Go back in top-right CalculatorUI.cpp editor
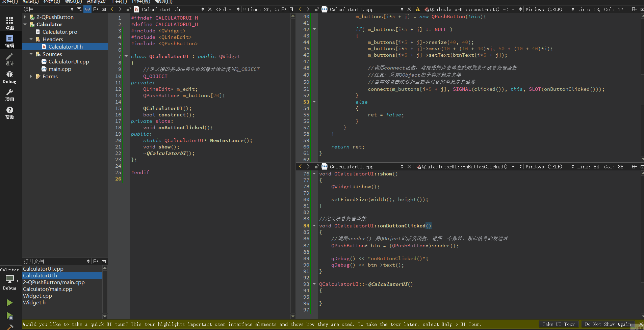 (x=300, y=9)
